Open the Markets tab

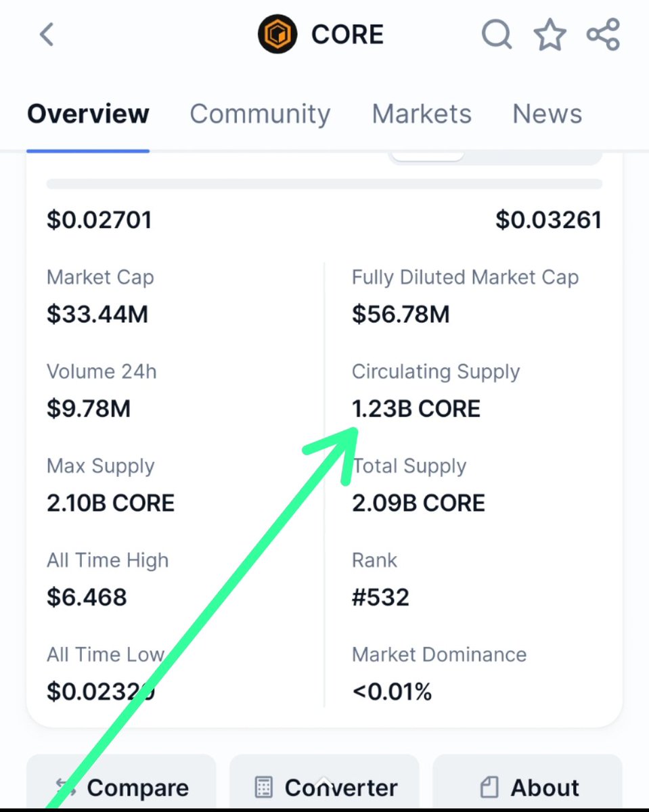click(422, 114)
